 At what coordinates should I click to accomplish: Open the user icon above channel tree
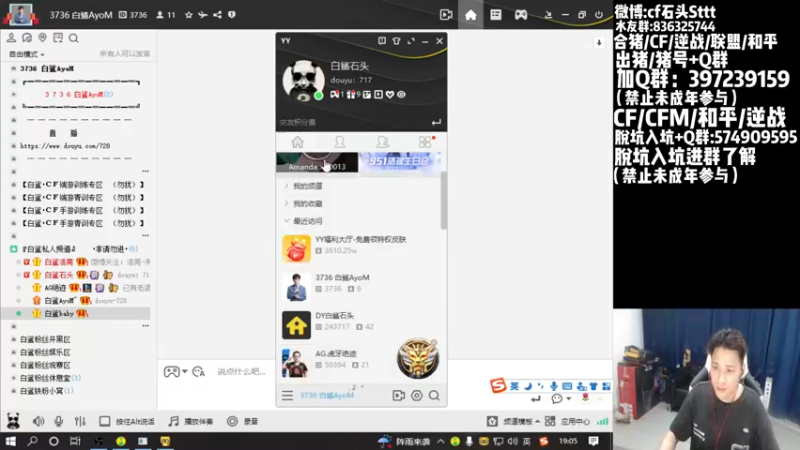[11, 38]
